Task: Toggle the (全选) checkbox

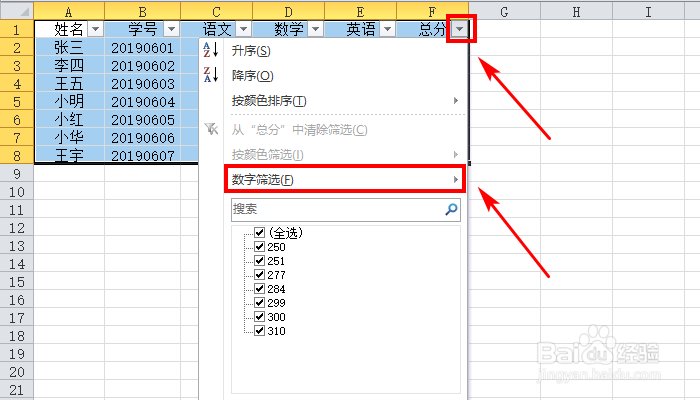Action: point(259,232)
